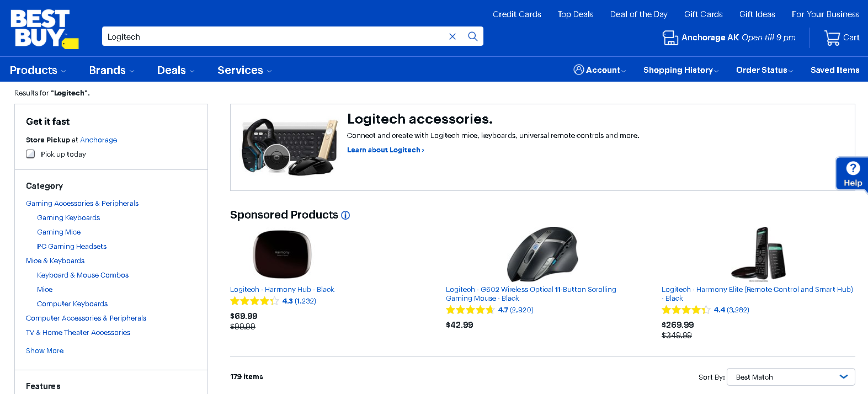Show More categories in the sidebar
This screenshot has height=394, width=868.
coord(45,351)
